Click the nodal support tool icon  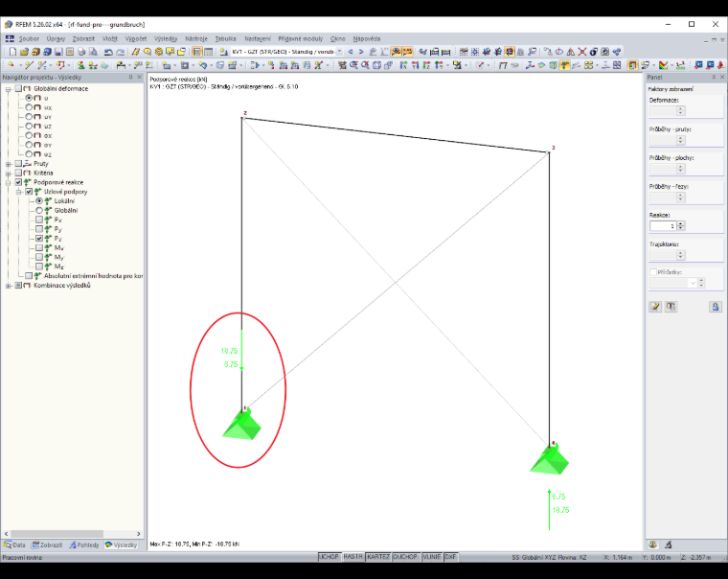tap(80, 65)
